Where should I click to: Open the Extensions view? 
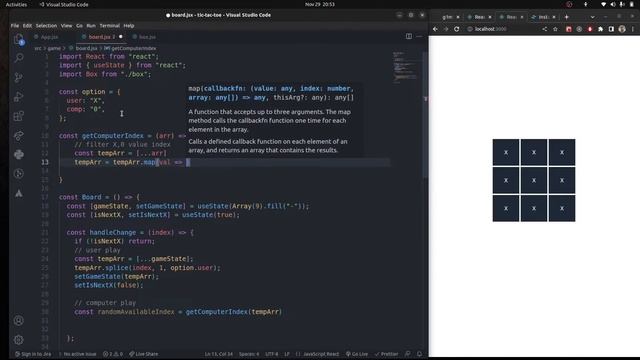point(19,116)
